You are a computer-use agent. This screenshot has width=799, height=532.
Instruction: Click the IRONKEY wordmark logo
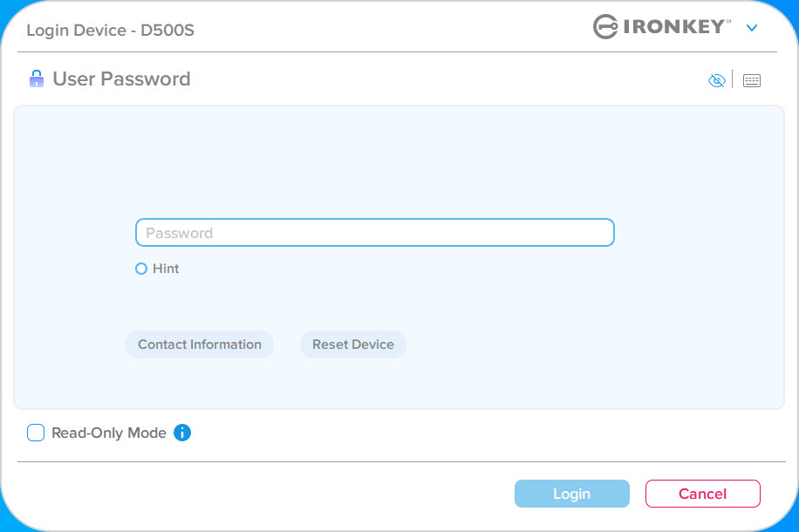[x=673, y=26]
